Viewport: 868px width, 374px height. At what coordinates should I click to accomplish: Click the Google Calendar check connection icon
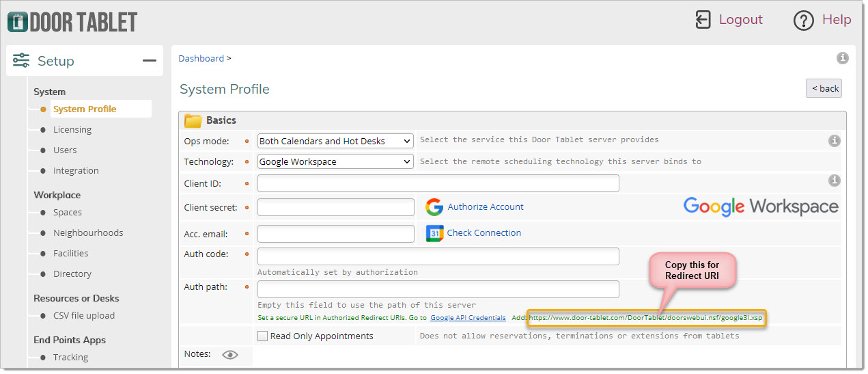click(435, 234)
